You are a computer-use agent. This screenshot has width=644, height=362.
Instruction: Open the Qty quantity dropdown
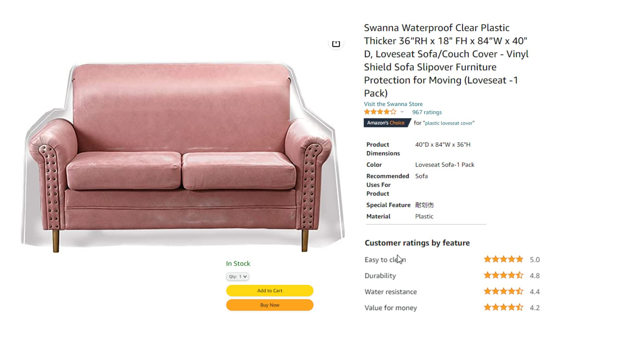[x=237, y=277]
